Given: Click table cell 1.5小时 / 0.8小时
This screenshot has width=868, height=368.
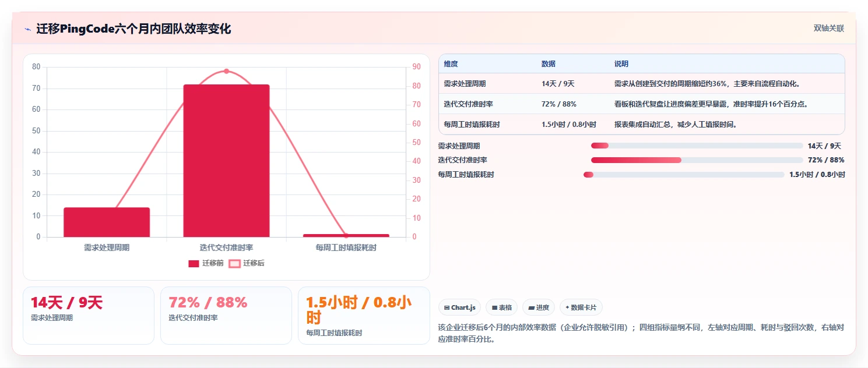Looking at the screenshot, I should [569, 125].
